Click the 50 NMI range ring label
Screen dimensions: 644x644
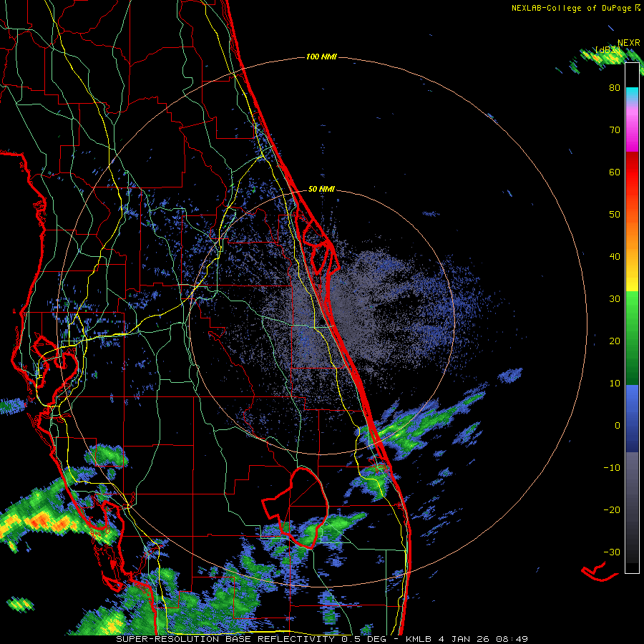[321, 189]
